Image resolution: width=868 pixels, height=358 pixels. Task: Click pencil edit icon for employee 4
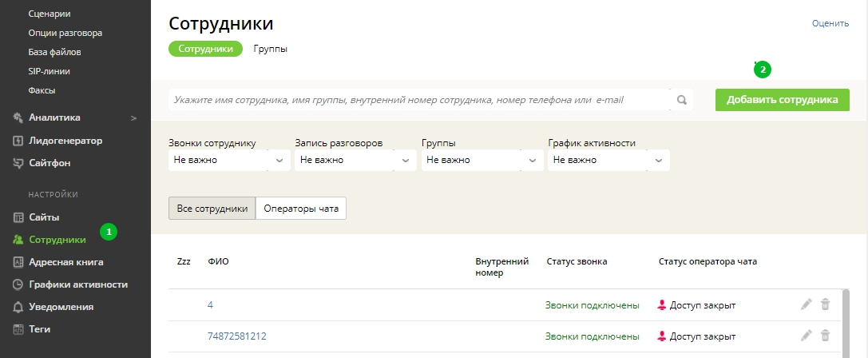[x=807, y=304]
